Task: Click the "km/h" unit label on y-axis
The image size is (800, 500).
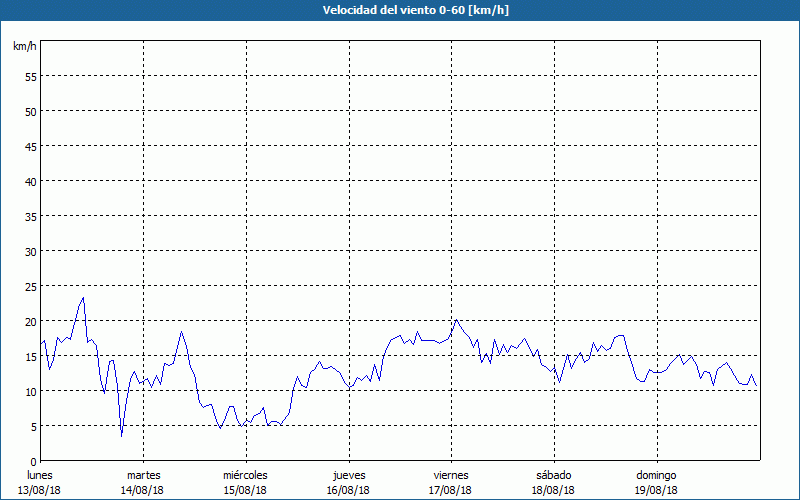Action: tap(25, 47)
